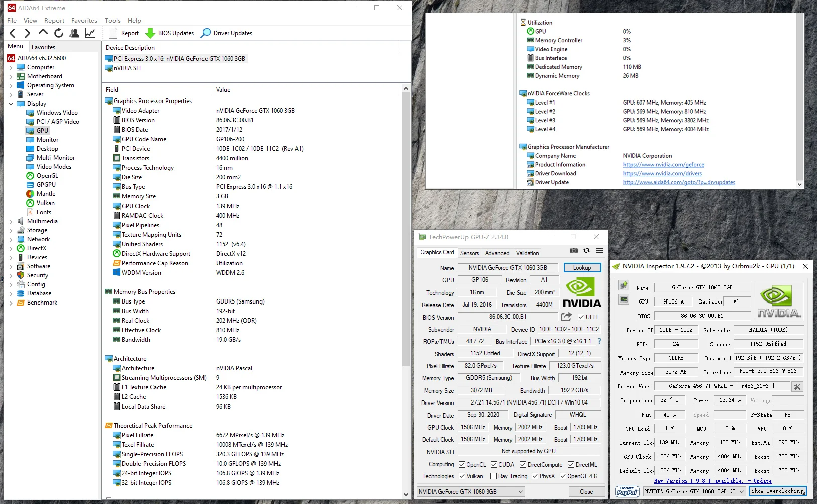Screen dimensions: 817x504
Task: Switch to Favorites tab in AIDA64 sidebar
Action: click(x=43, y=47)
